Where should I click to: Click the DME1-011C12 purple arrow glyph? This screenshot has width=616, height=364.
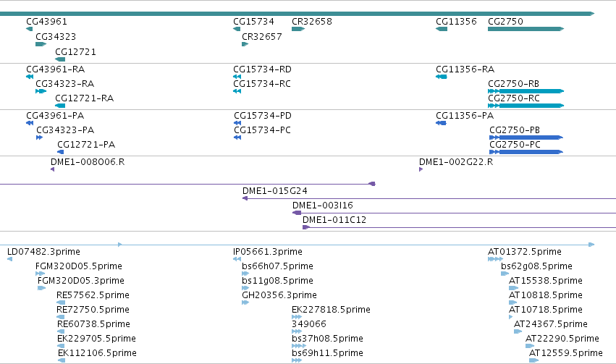(306, 227)
